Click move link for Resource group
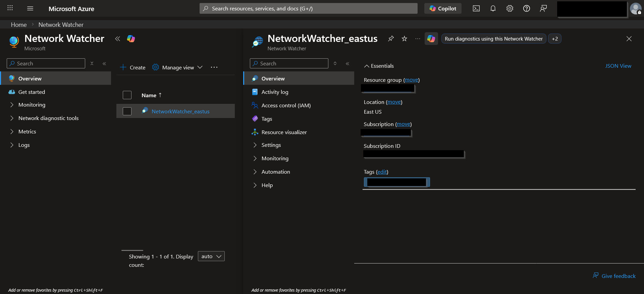The height and width of the screenshot is (294, 644). 412,80
